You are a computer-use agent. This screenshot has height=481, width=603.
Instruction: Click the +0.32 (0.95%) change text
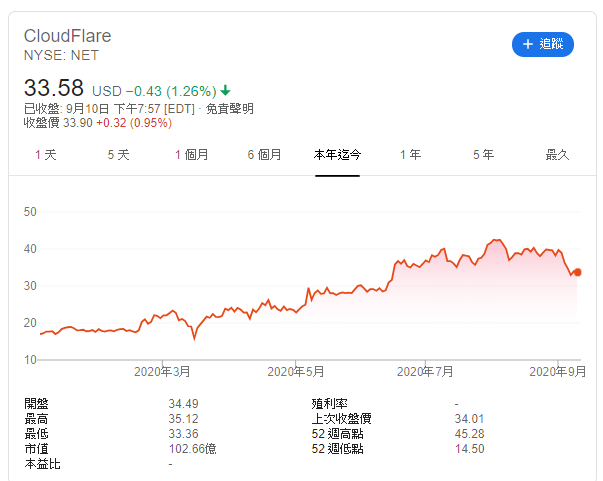(134, 123)
